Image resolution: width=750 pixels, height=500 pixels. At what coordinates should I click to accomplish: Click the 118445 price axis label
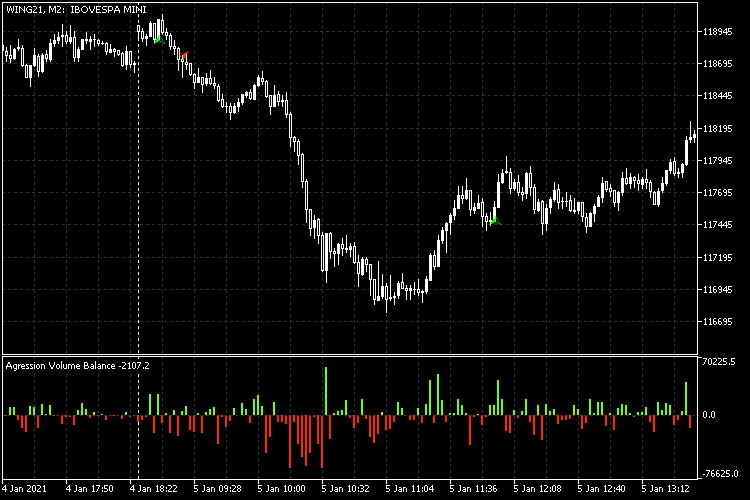(717, 96)
